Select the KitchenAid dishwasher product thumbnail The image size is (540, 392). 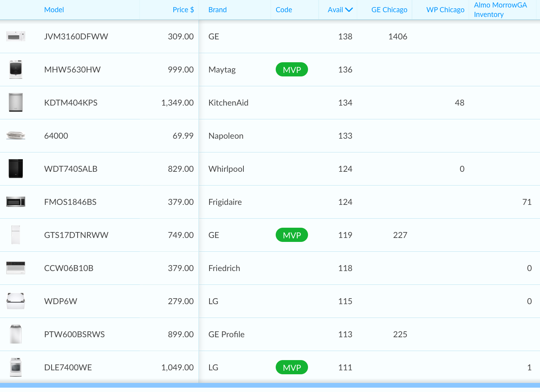click(16, 103)
